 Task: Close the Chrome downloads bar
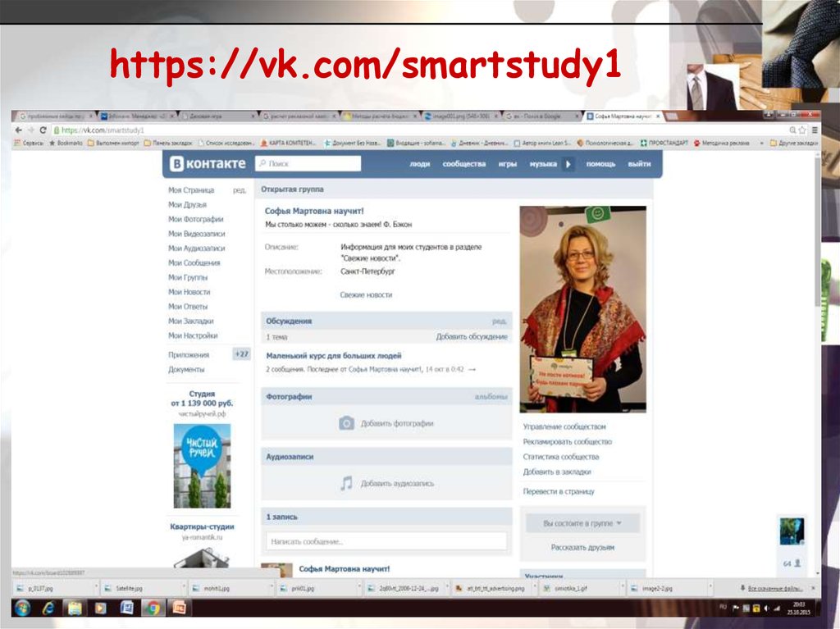pyautogui.click(x=813, y=588)
